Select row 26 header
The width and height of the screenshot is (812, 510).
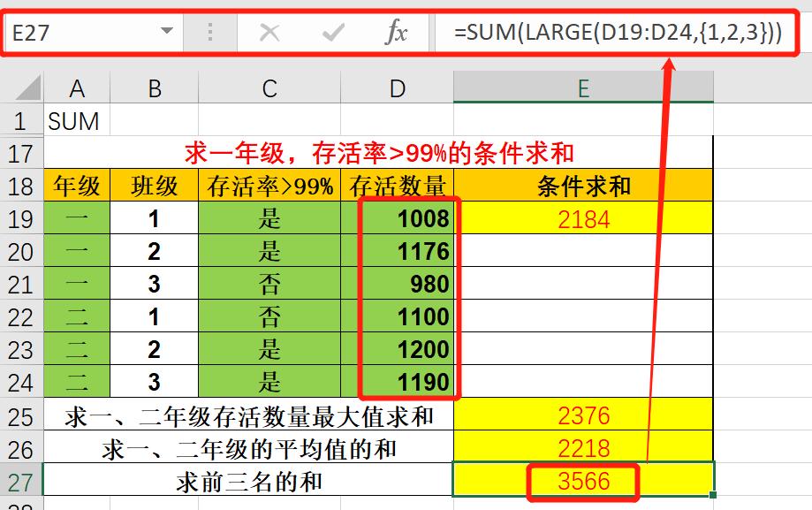[x=21, y=448]
